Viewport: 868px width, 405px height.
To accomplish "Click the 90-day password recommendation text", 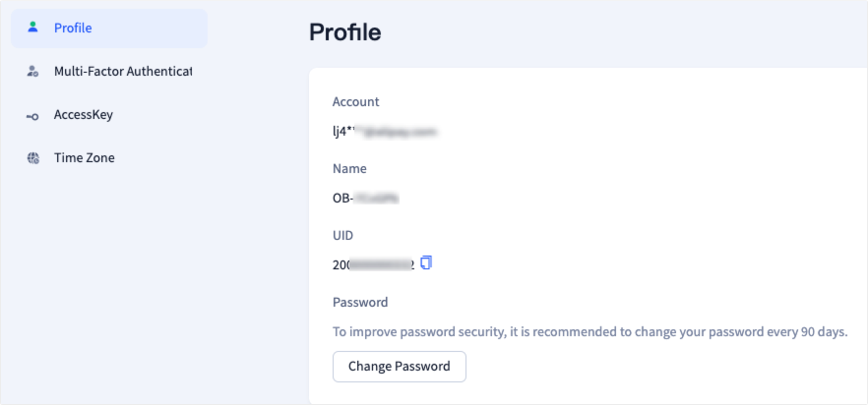I will point(589,332).
